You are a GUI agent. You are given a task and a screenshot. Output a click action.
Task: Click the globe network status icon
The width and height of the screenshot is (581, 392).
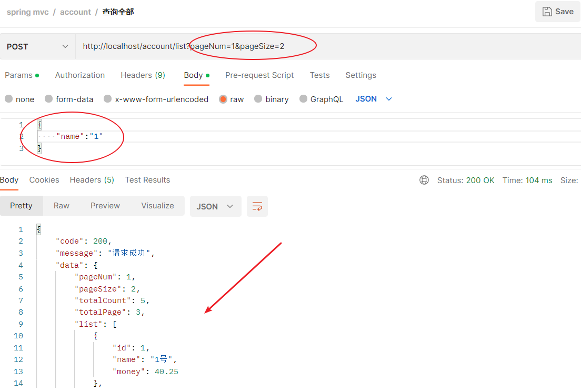(x=424, y=180)
